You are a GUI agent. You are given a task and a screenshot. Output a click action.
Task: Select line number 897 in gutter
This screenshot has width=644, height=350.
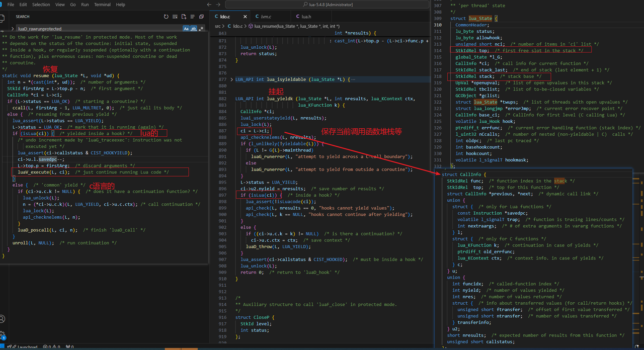[222, 195]
